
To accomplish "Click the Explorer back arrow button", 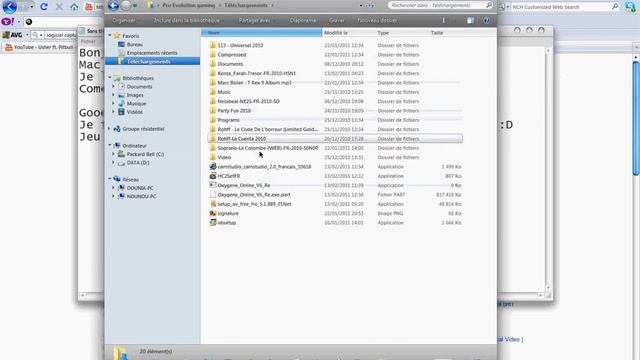I will point(113,6).
